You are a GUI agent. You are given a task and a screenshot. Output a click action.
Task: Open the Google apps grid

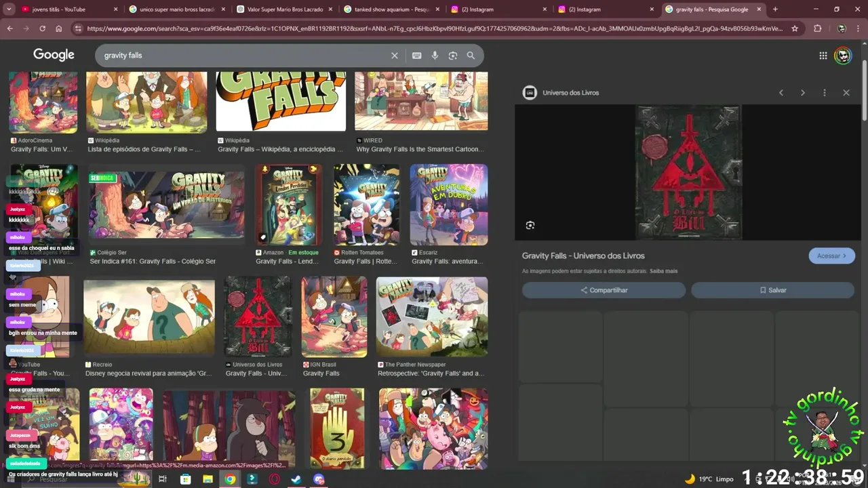[x=823, y=56]
